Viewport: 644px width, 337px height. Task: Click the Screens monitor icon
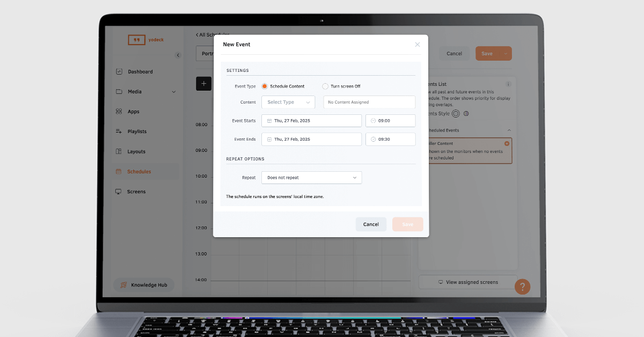click(119, 192)
